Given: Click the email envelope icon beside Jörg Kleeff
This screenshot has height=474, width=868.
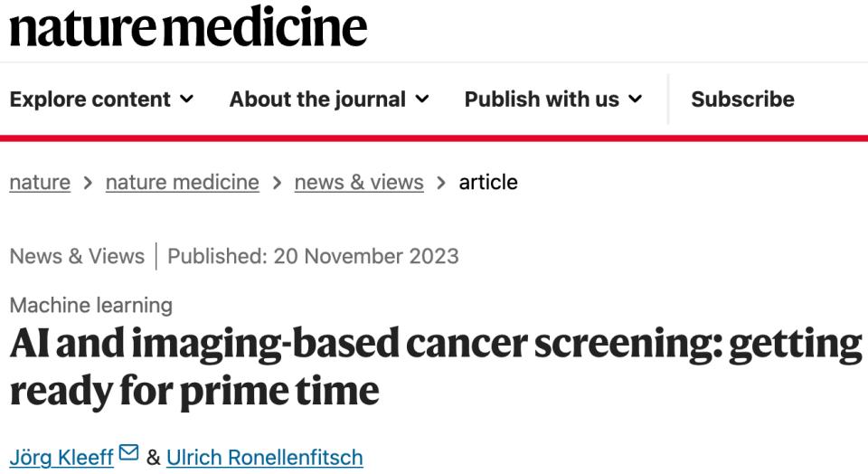Looking at the screenshot, I should coord(129,452).
